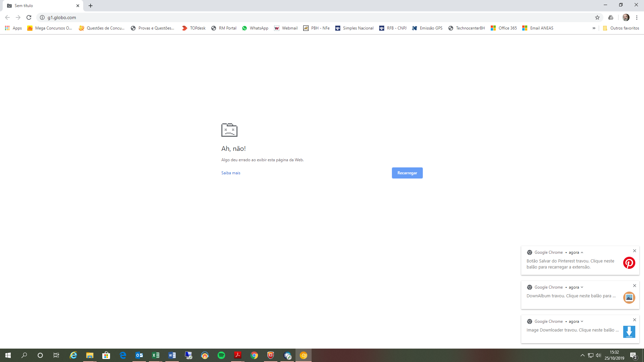Screen dimensions: 644x362
Task: Open Adobe Acrobat Reader from the taskbar
Action: pos(237,355)
